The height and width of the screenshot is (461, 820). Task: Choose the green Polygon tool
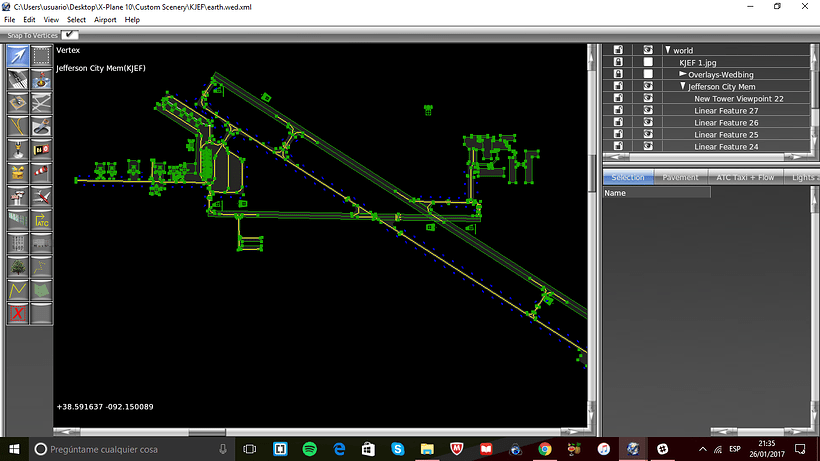pos(41,290)
